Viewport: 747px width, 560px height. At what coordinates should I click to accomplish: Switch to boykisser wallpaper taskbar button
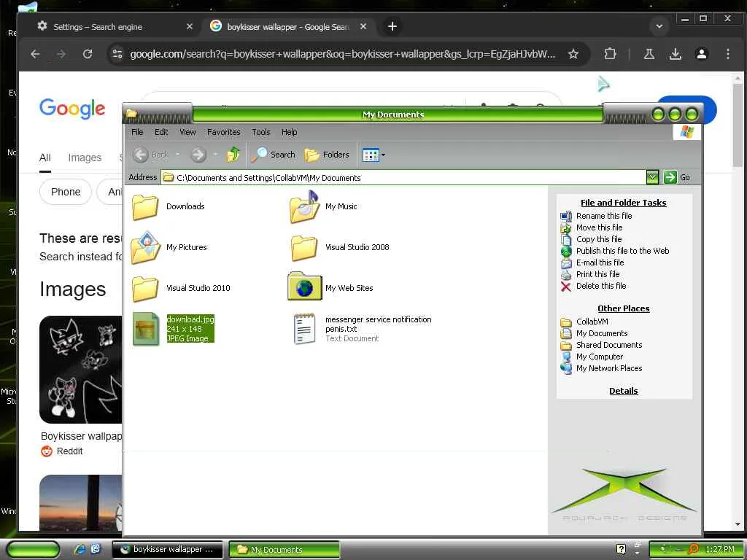click(x=167, y=549)
